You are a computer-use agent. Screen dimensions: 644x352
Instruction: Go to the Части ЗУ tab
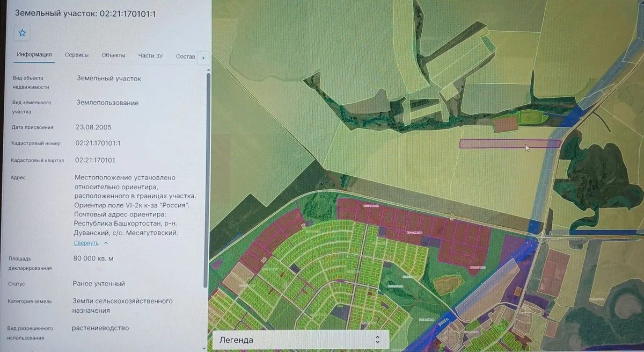[150, 56]
